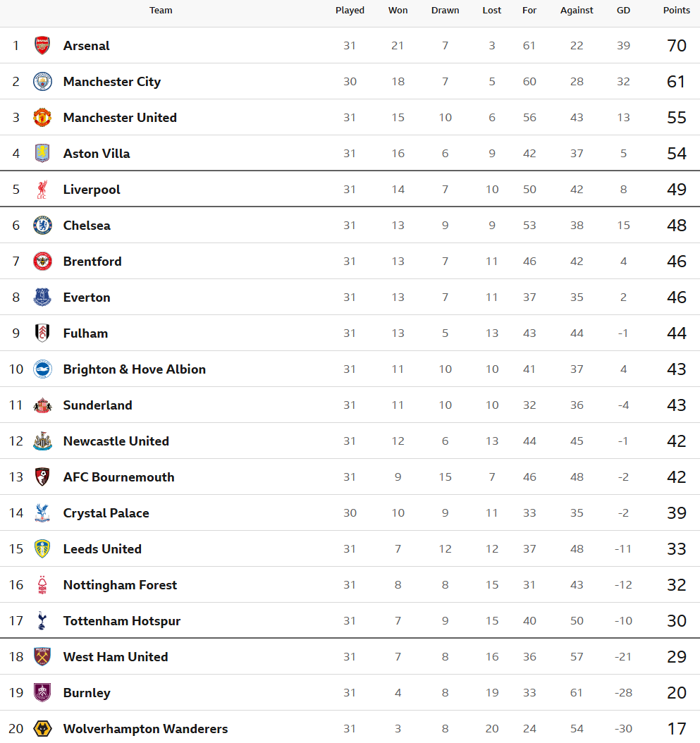
Task: Click the Manchester United crest icon
Action: (42, 118)
